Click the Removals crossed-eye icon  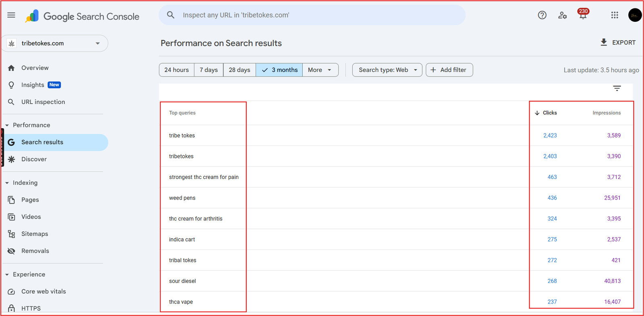point(11,251)
